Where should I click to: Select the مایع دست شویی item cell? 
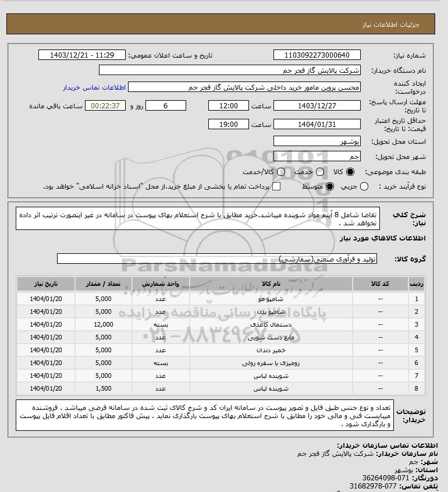pyautogui.click(x=271, y=338)
